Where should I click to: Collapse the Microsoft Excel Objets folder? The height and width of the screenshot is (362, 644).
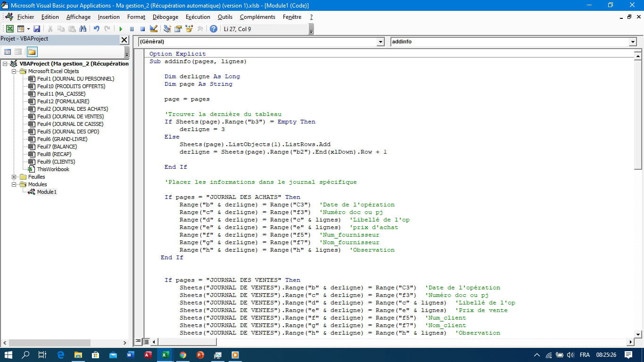(x=14, y=71)
